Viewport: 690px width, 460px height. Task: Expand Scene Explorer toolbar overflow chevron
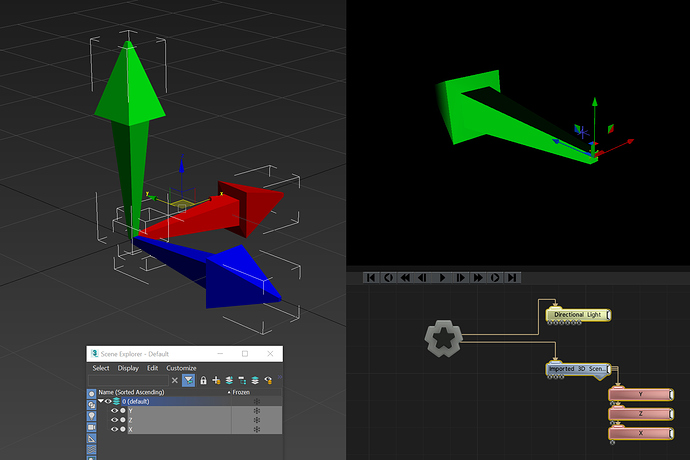pyautogui.click(x=280, y=377)
